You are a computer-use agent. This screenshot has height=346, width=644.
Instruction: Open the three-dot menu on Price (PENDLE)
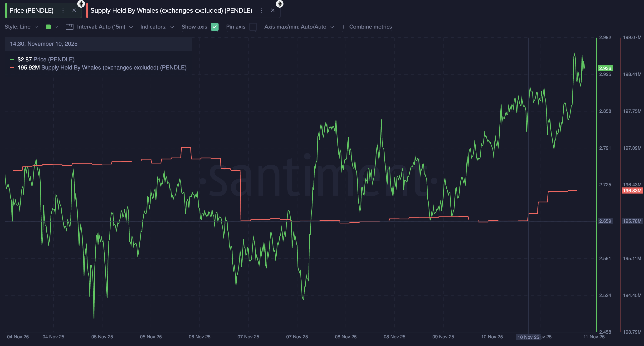tap(63, 10)
